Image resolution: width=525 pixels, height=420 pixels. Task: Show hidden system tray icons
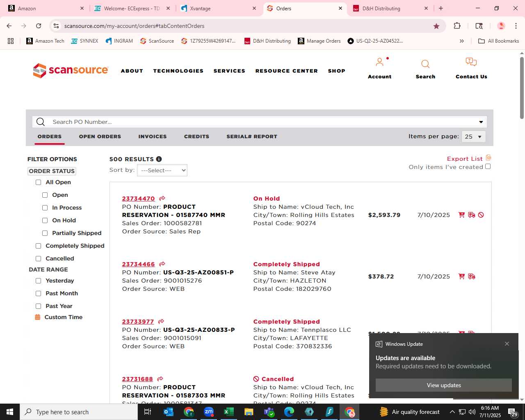[x=452, y=412]
